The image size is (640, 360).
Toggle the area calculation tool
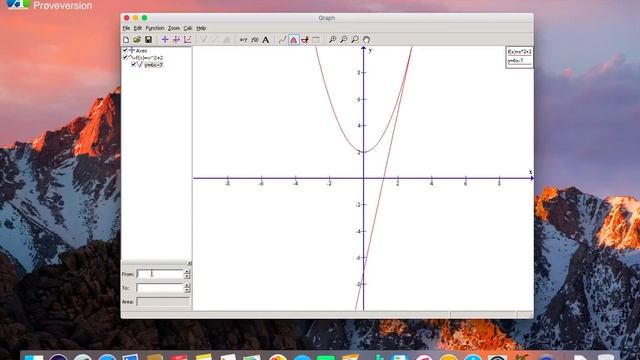293,40
